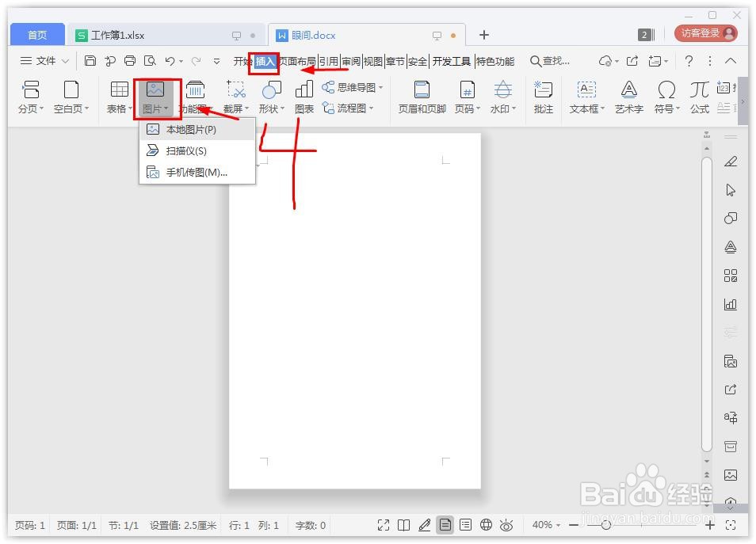
Task: Open the 页面布局 ribbon tab
Action: (x=299, y=60)
